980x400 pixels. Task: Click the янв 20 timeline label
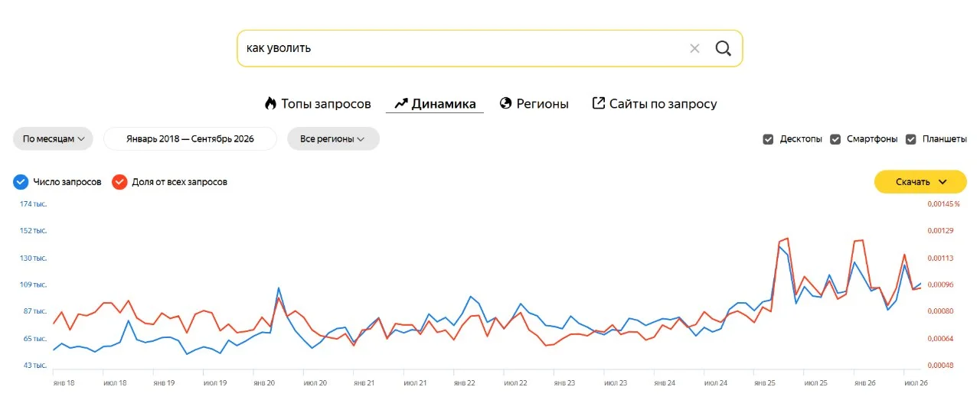[265, 382]
